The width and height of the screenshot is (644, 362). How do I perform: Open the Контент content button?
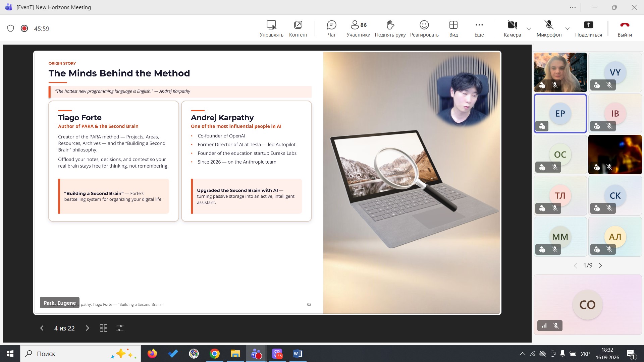click(x=298, y=28)
